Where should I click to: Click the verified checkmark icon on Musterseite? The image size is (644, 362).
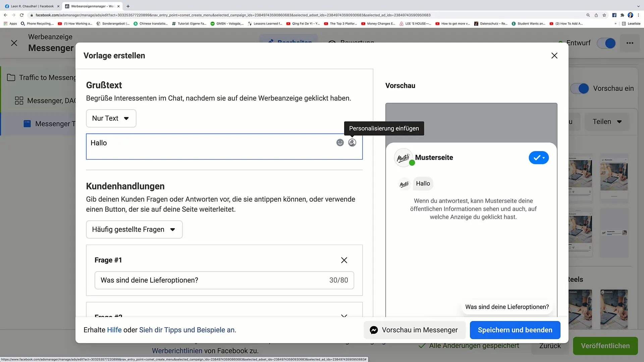point(538,158)
